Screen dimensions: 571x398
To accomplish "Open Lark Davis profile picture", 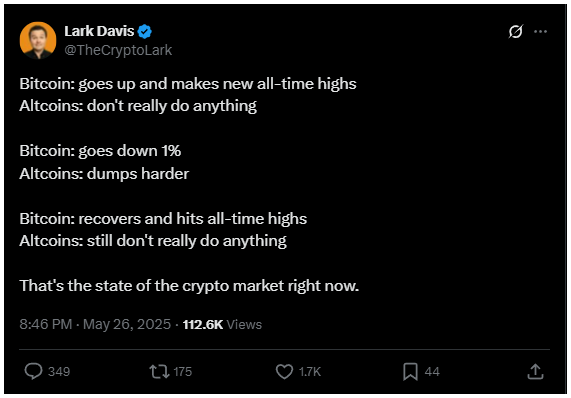I will coord(38,40).
